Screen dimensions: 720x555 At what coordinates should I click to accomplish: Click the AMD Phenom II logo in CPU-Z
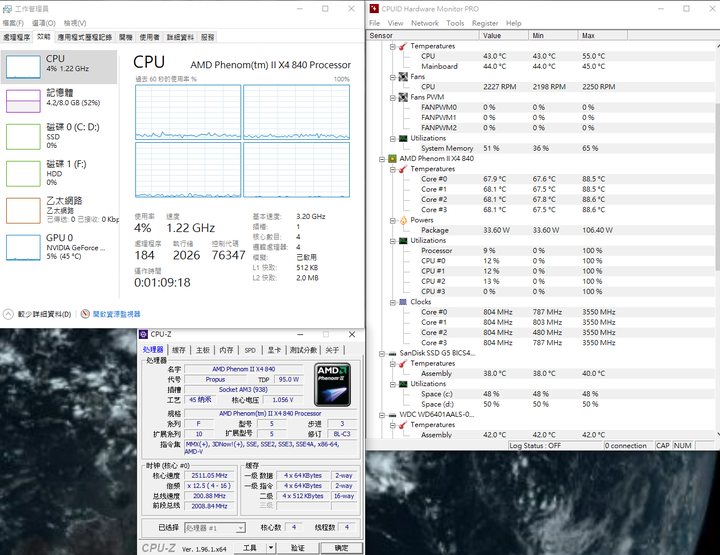(x=333, y=385)
